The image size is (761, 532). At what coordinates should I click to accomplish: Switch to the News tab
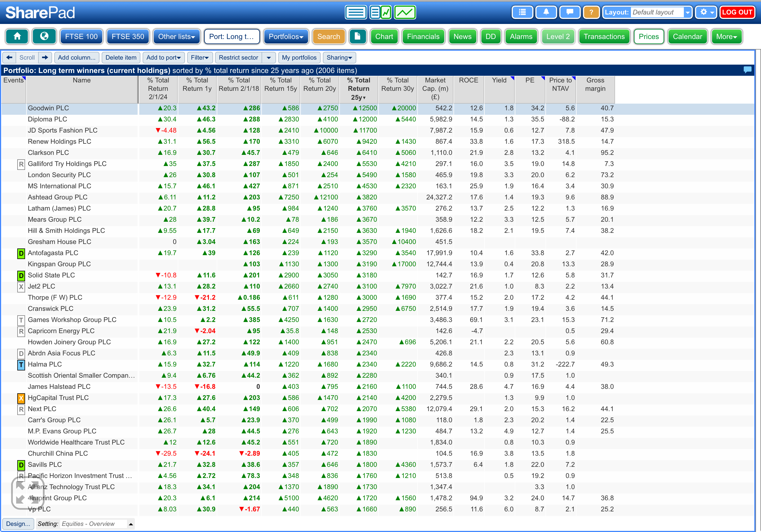coord(462,36)
